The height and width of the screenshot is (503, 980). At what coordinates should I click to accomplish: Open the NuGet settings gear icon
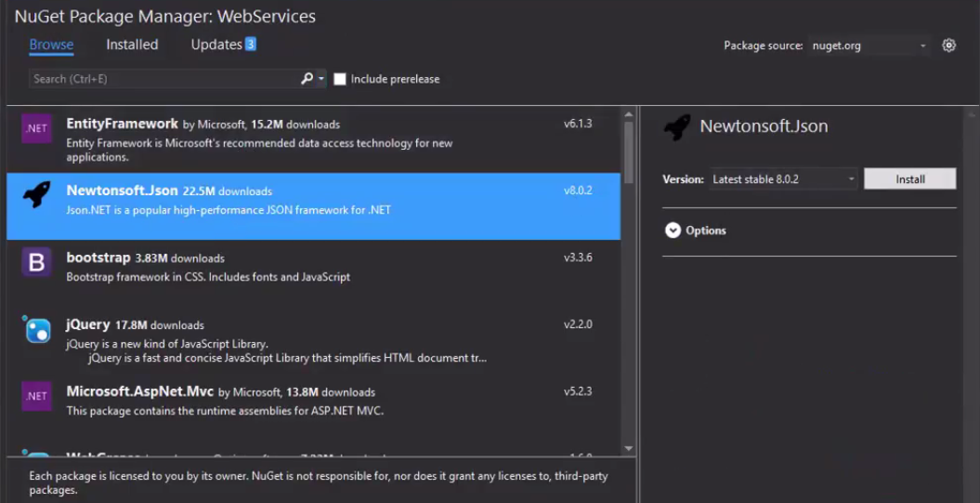[948, 45]
